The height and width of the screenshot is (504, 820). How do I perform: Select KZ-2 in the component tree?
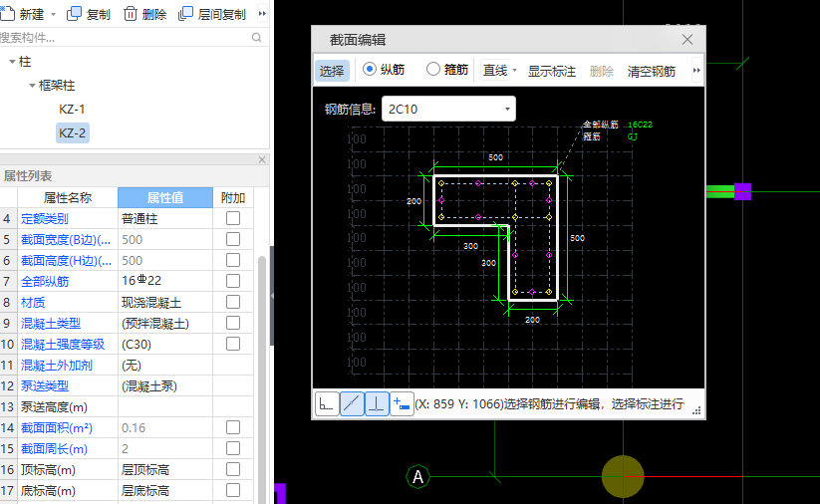coord(72,132)
